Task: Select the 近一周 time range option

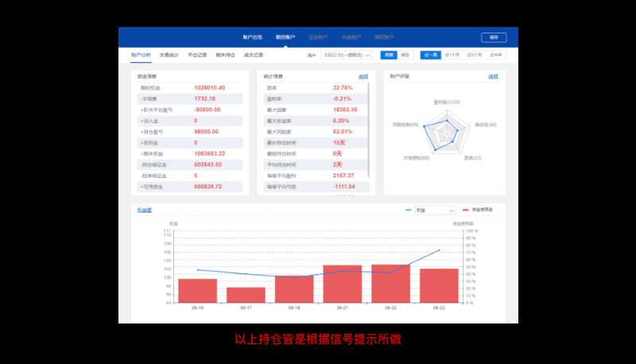Action: pyautogui.click(x=431, y=56)
